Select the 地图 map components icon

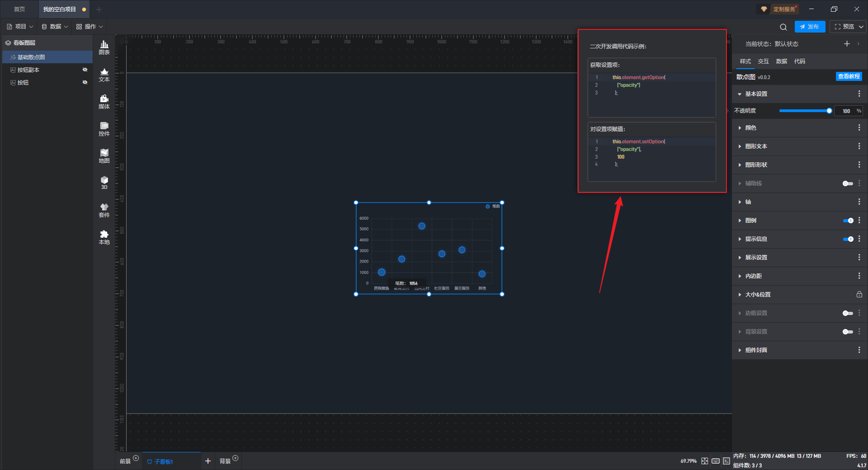point(104,156)
